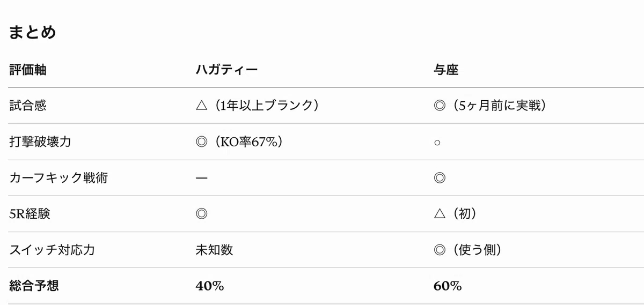Click the small ○ in 打撃破壊力 row
The image size is (644, 305).
437,143
